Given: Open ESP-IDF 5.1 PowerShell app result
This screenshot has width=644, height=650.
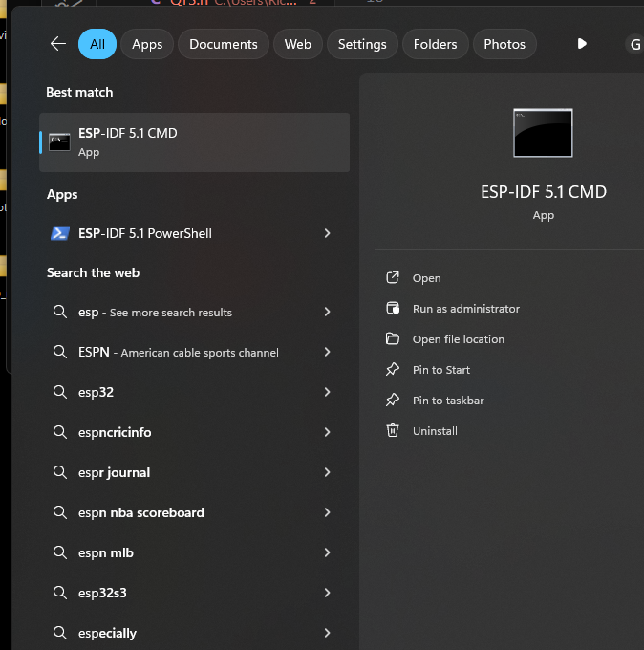Looking at the screenshot, I should 194,233.
